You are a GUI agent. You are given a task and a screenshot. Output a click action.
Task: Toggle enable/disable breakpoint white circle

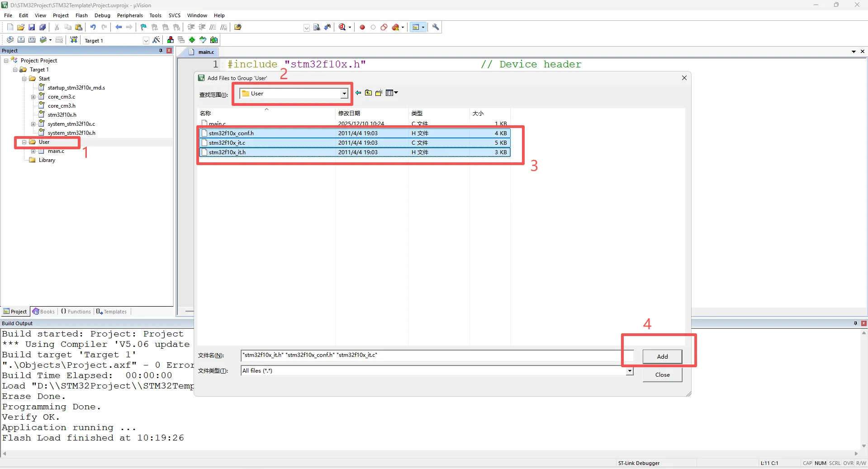(x=373, y=27)
